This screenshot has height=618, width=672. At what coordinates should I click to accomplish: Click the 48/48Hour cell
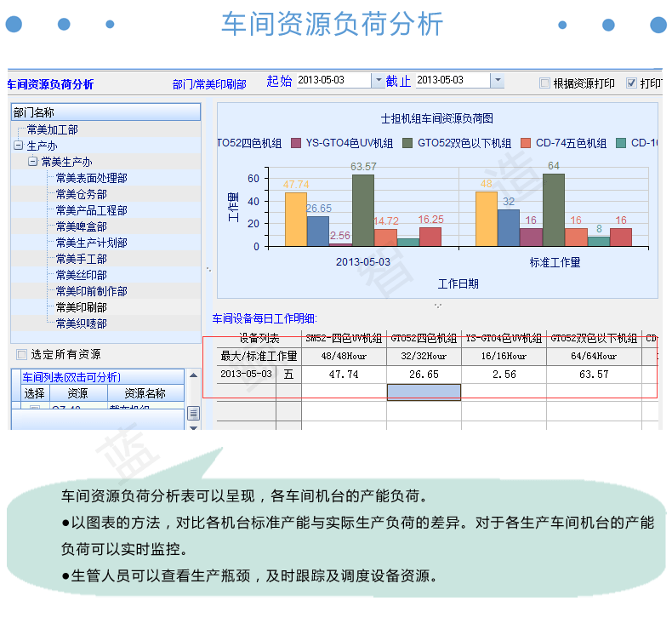344,356
